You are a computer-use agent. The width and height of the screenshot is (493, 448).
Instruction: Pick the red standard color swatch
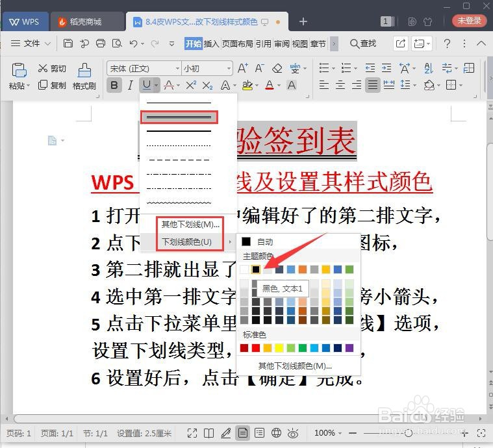tap(256, 348)
